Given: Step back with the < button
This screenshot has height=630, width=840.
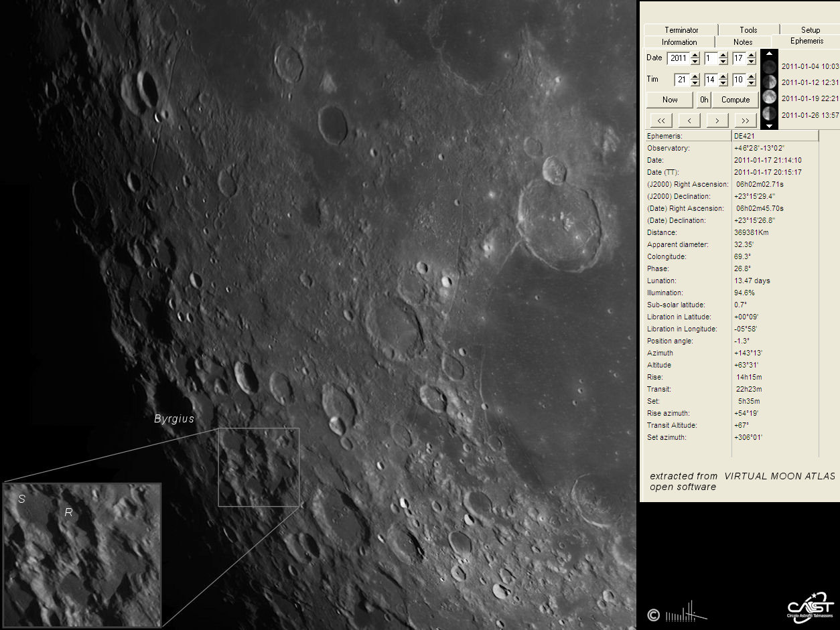Looking at the screenshot, I should [689, 121].
